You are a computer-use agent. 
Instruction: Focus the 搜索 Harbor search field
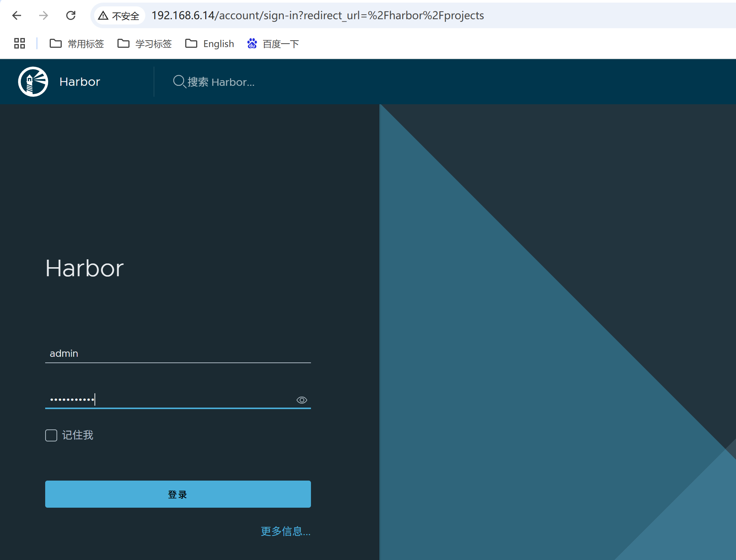221,82
